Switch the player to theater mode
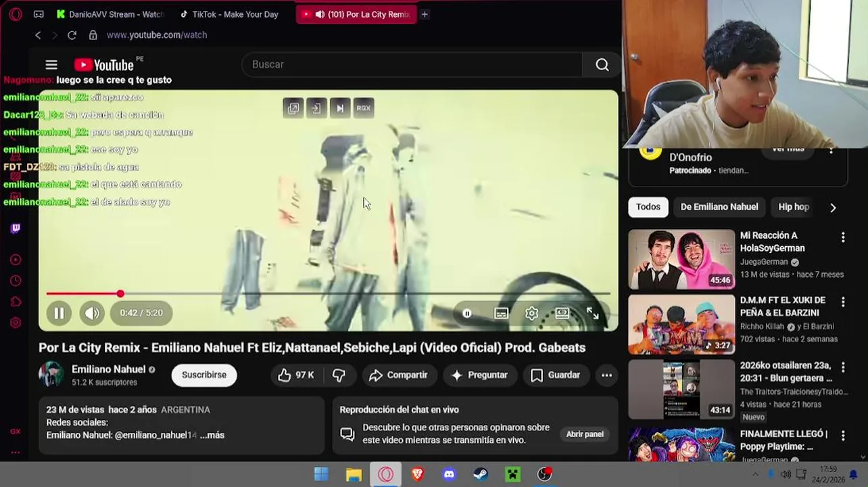This screenshot has height=487, width=868. coord(562,313)
